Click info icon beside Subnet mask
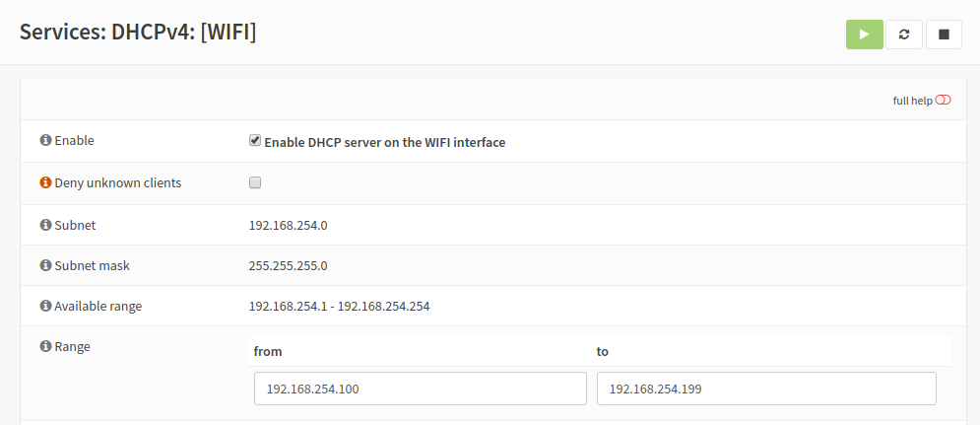Screen dimensions: 980x425 [x=45, y=265]
